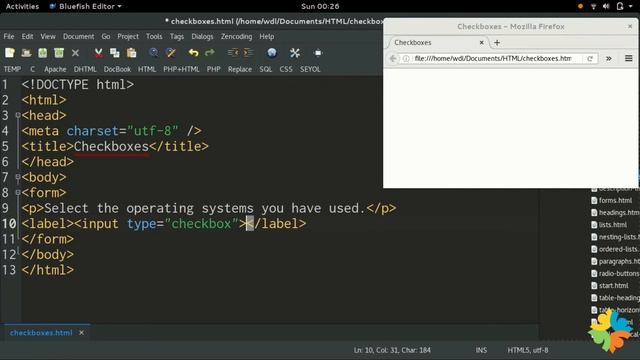Click Firefox back arrow button
Screen dimensions: 640x360
(393, 58)
